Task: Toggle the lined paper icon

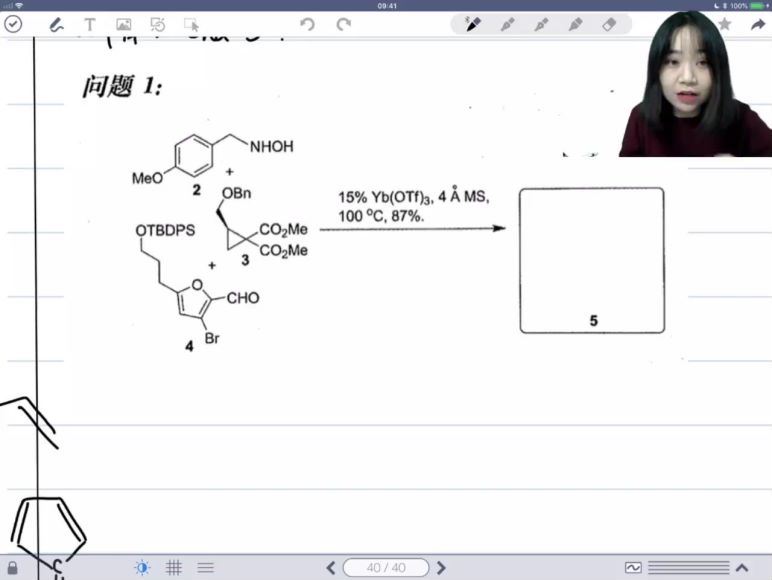Action: point(205,568)
